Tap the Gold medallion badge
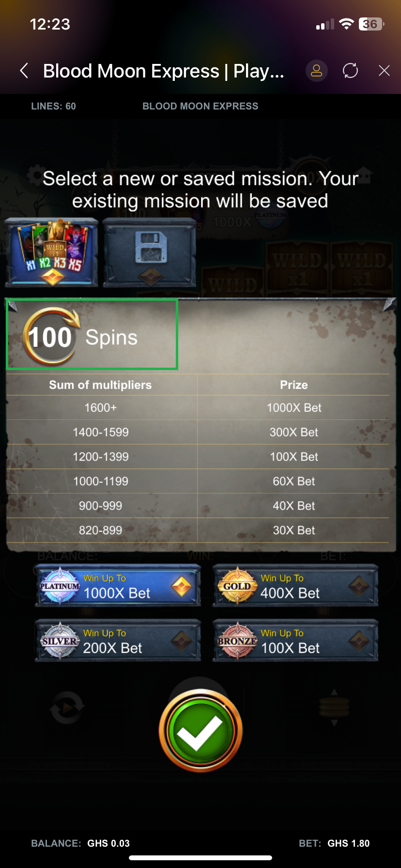This screenshot has width=401, height=868. click(x=237, y=586)
